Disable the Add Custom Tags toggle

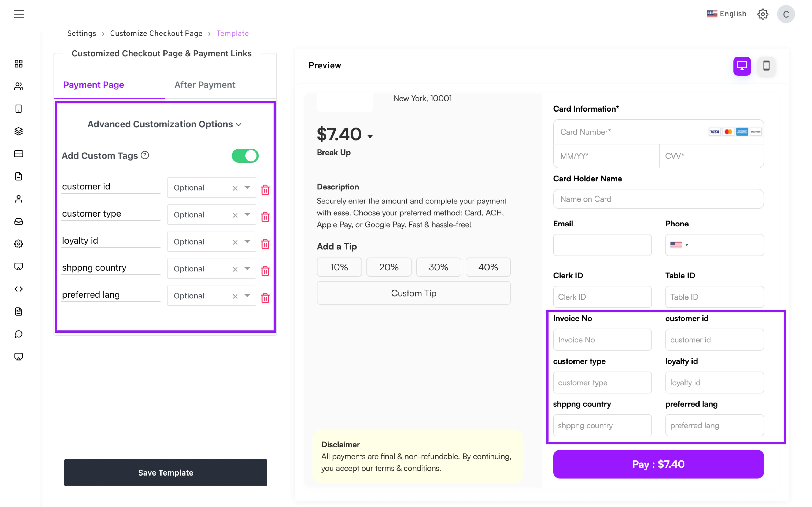(x=245, y=156)
